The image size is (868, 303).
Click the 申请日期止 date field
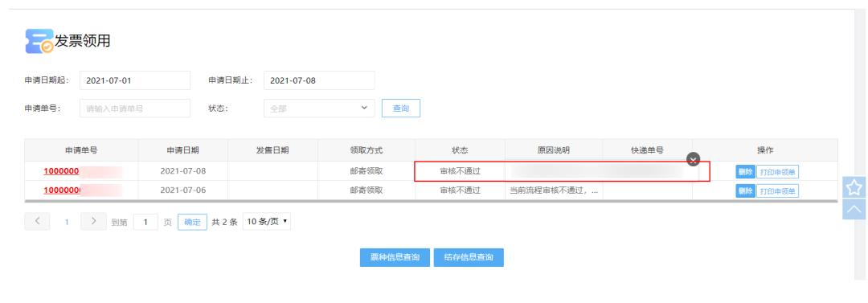click(319, 80)
